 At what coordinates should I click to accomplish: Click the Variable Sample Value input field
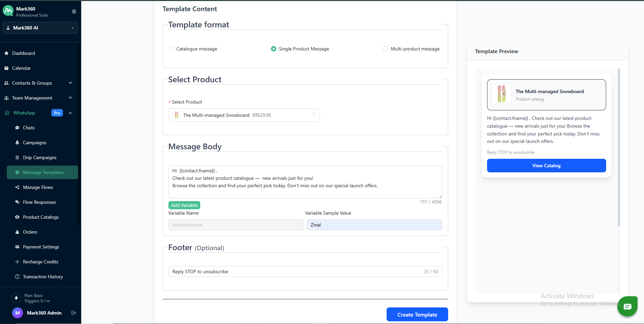[374, 225]
